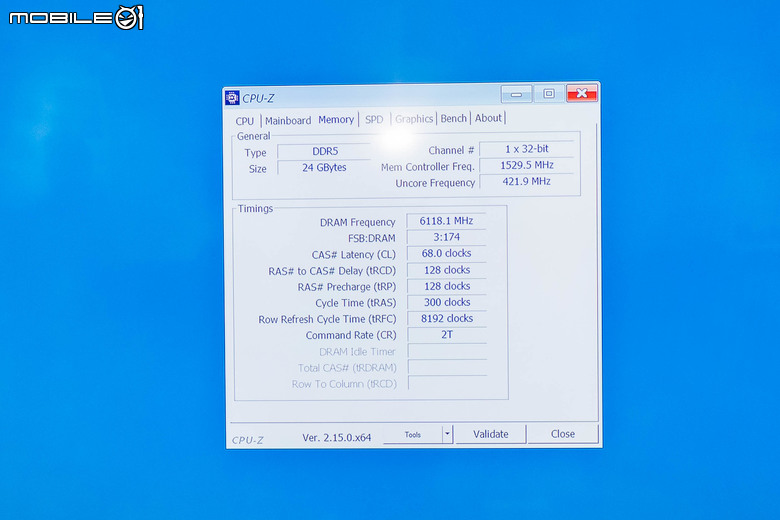The width and height of the screenshot is (780, 520).
Task: Click the 421.9 MHz uncore frequency value
Action: coord(527,182)
